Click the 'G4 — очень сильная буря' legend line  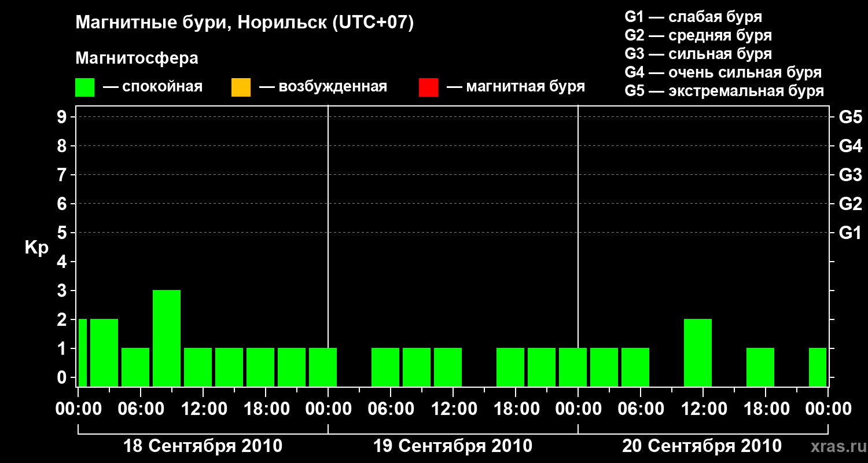[x=723, y=72]
